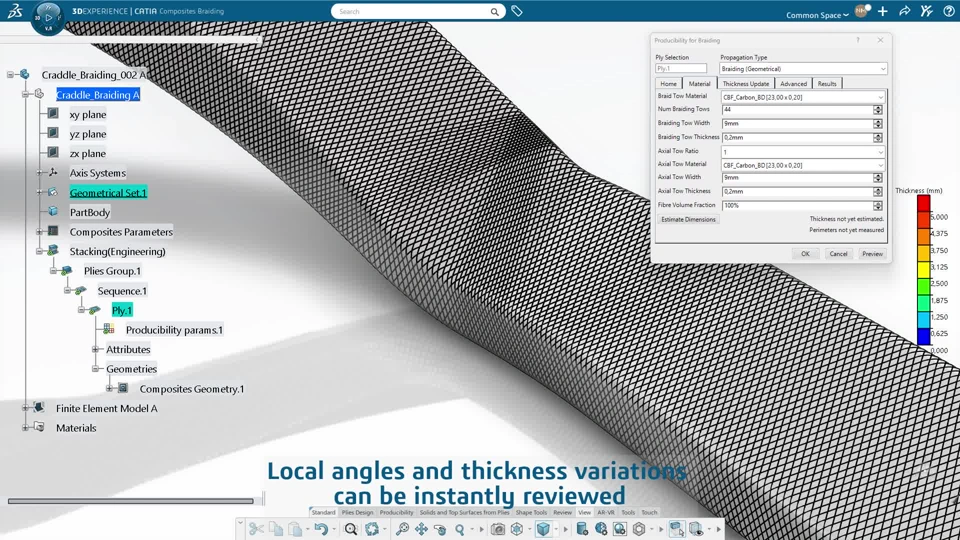
Task: Click the red swatch on thickness legend
Action: pyautogui.click(x=923, y=203)
